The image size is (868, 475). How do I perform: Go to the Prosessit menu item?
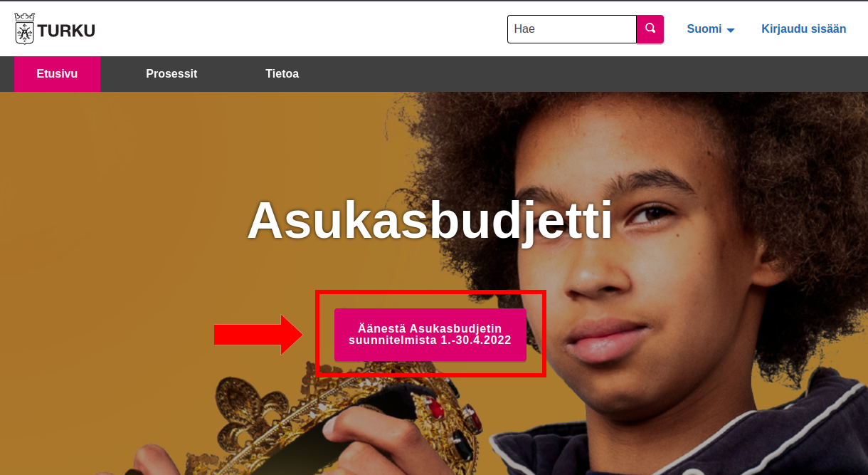[171, 74]
